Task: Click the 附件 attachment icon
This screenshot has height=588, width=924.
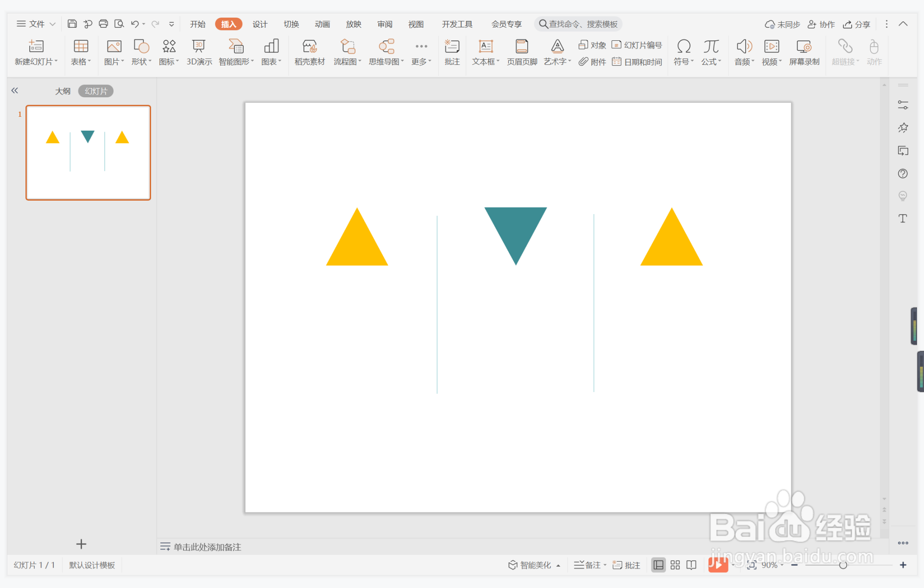Action: point(592,62)
